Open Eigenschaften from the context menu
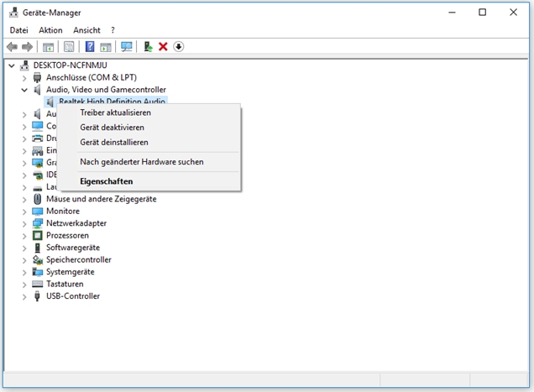This screenshot has width=534, height=392. tap(106, 180)
